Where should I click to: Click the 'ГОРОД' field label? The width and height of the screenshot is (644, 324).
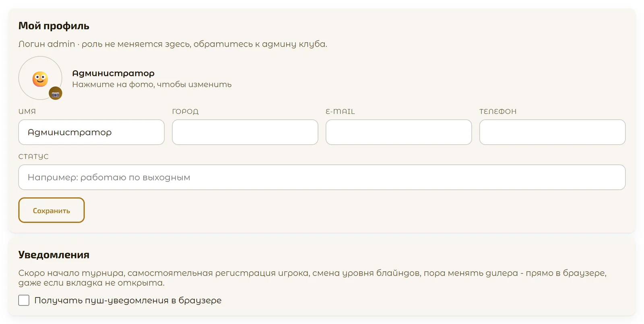pos(185,111)
